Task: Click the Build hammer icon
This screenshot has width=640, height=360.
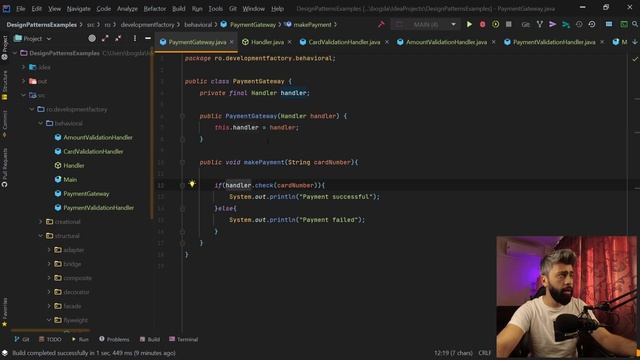Action: pos(381,24)
